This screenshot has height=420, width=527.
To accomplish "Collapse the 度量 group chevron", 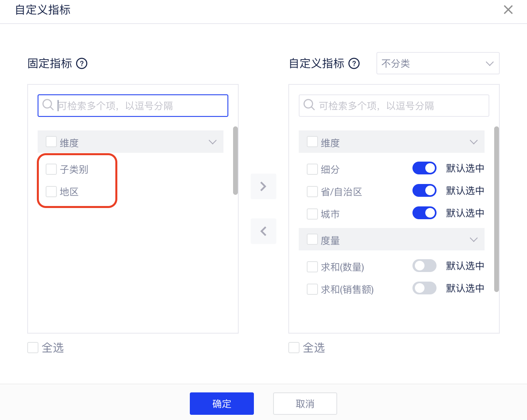I will pos(474,240).
